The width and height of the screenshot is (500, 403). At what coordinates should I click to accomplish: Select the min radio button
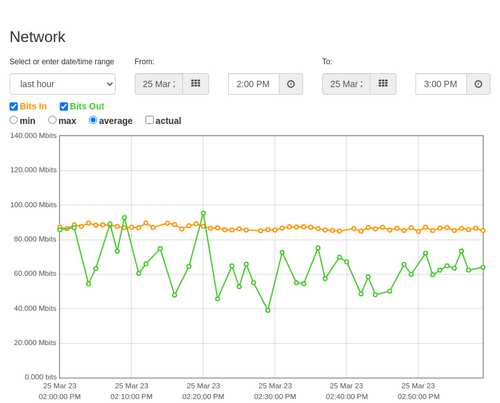pyautogui.click(x=13, y=120)
